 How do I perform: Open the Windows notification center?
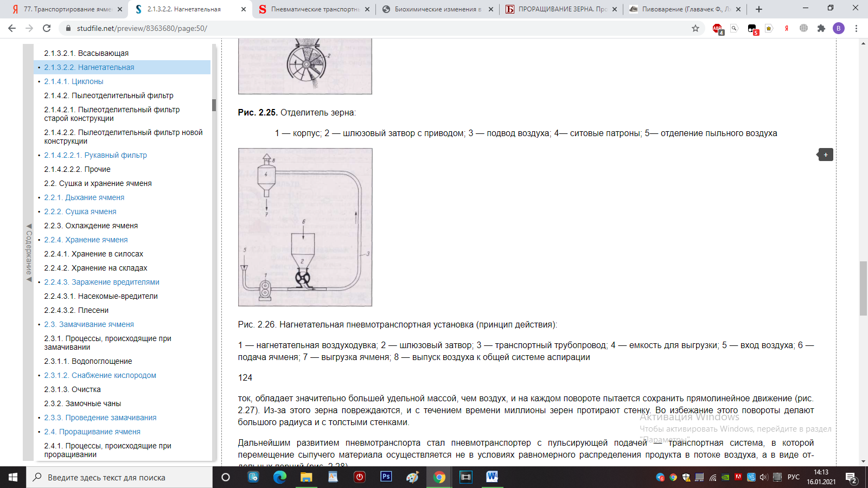[x=851, y=478]
